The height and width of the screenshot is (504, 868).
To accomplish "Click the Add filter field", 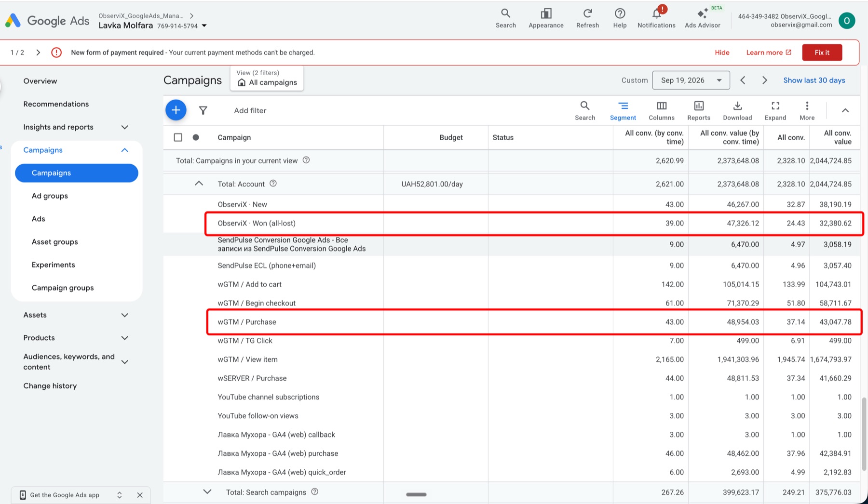I will (x=250, y=110).
